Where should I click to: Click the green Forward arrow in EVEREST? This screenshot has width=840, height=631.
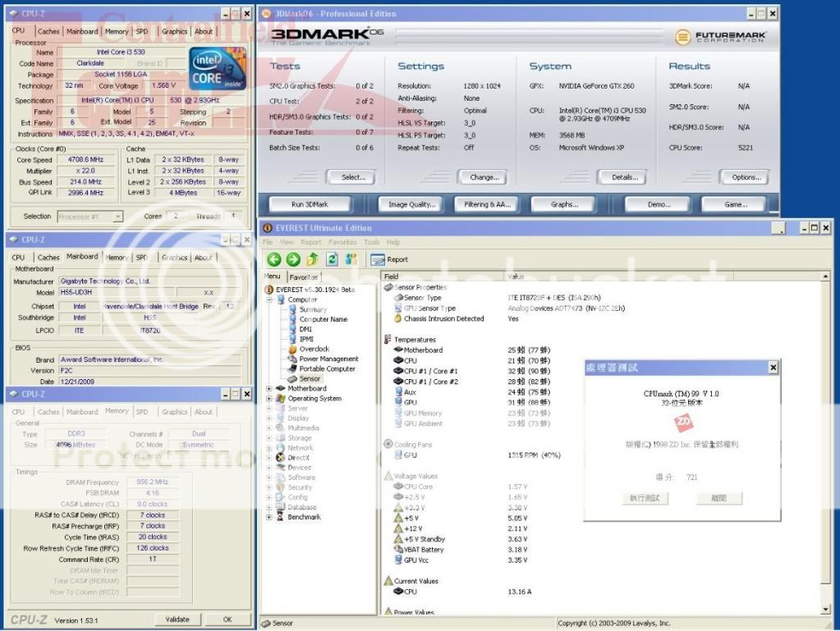293,259
